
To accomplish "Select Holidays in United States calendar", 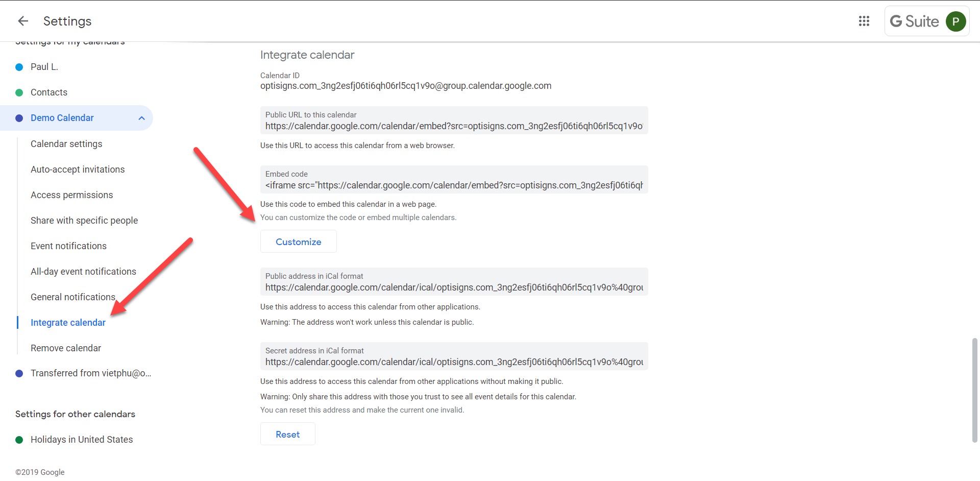I will click(x=82, y=440).
